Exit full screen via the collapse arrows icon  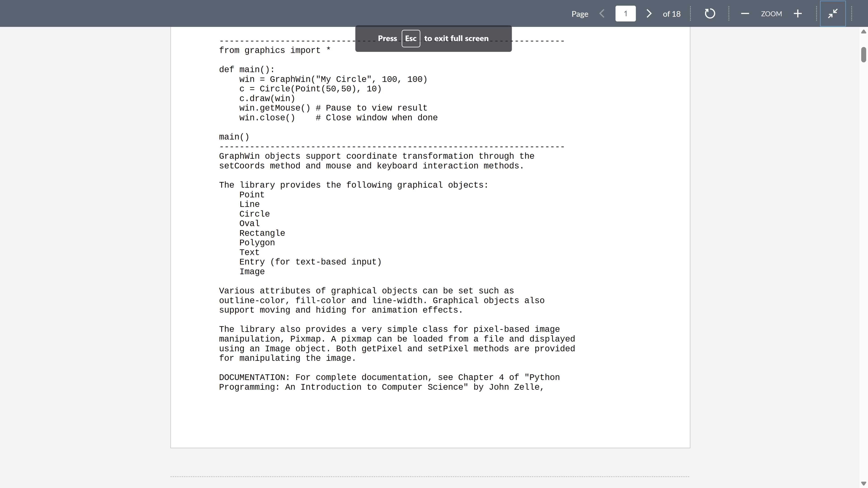pyautogui.click(x=833, y=14)
